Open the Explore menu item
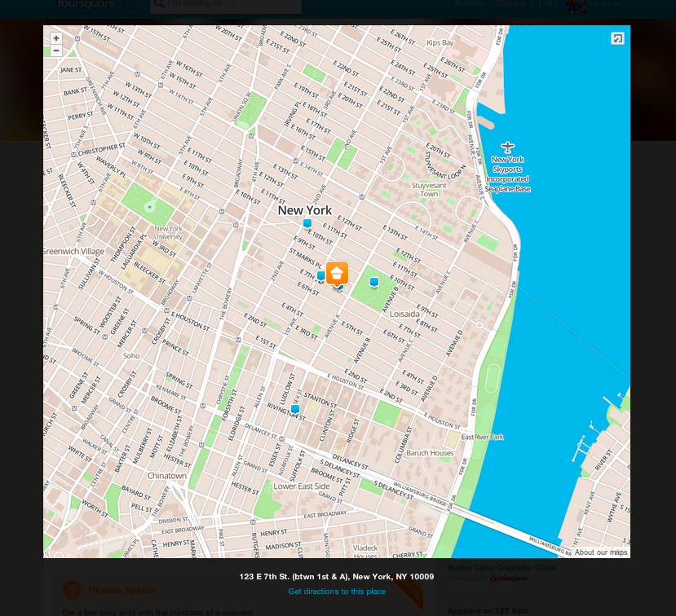676x616 pixels. click(511, 3)
